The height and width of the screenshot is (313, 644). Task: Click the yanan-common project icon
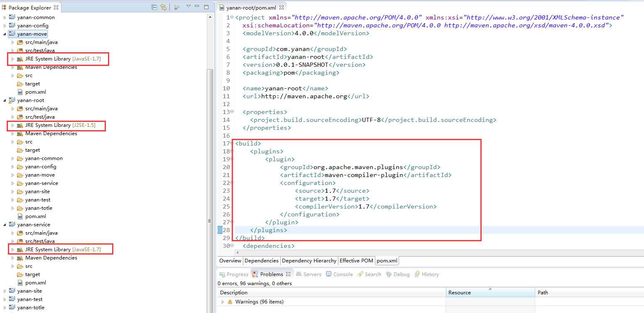pyautogui.click(x=12, y=17)
